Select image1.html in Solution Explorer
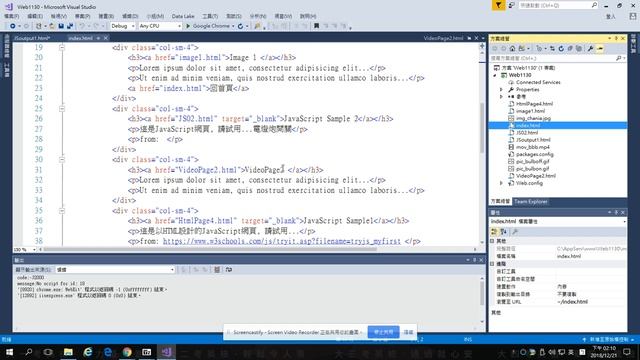Image resolution: width=640 pixels, height=360 pixels. pyautogui.click(x=530, y=111)
